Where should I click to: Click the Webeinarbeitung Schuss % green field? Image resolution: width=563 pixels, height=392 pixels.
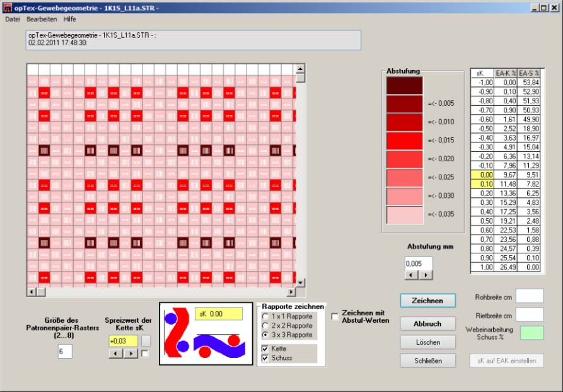(x=531, y=333)
